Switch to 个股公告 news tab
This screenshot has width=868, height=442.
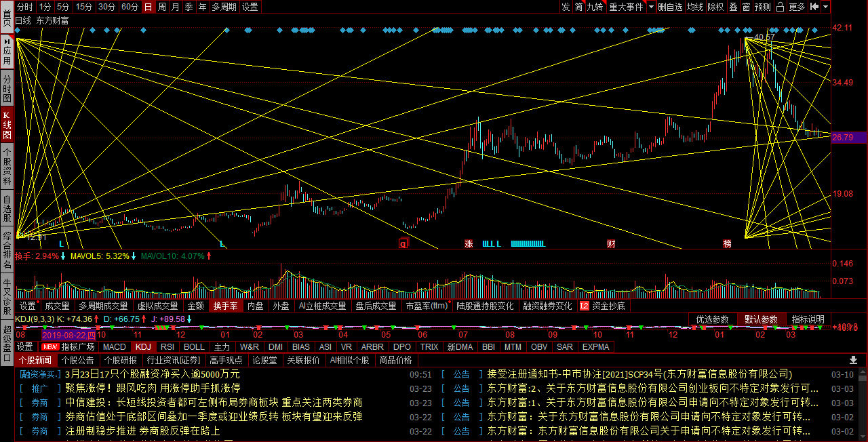coord(78,360)
